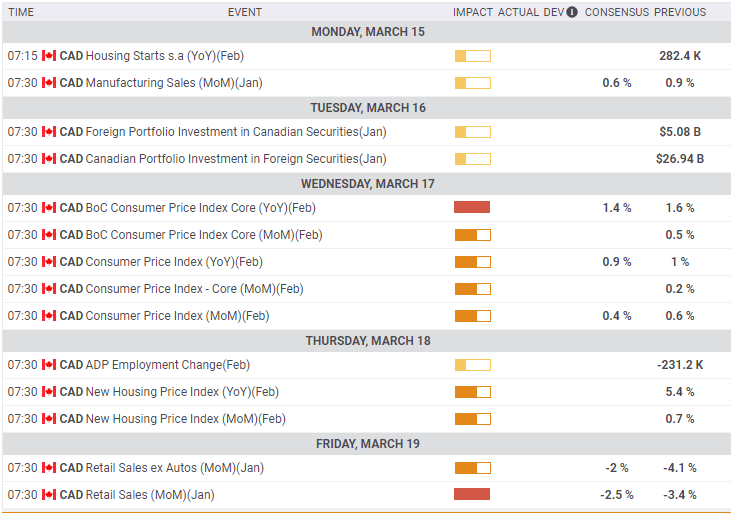Expand Canadian Portfolio Investment in Foreign Securities row
Viewport: 731px width, 513px height.
click(x=236, y=159)
